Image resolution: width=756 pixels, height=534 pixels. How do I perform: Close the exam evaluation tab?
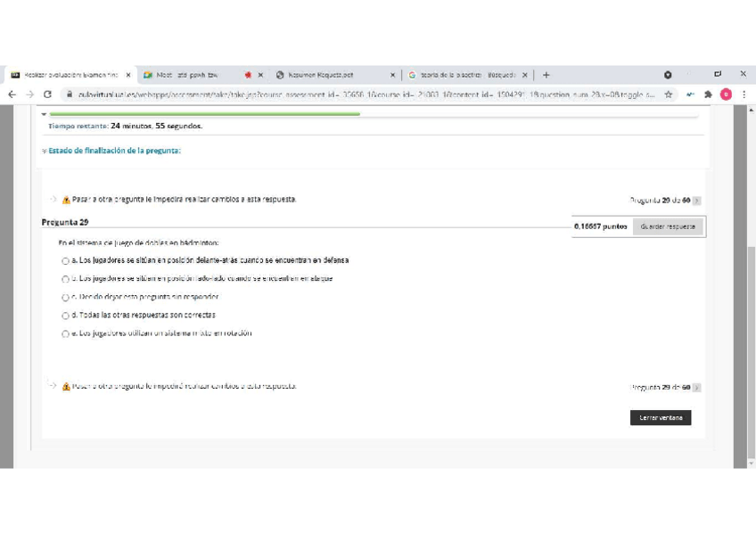128,75
